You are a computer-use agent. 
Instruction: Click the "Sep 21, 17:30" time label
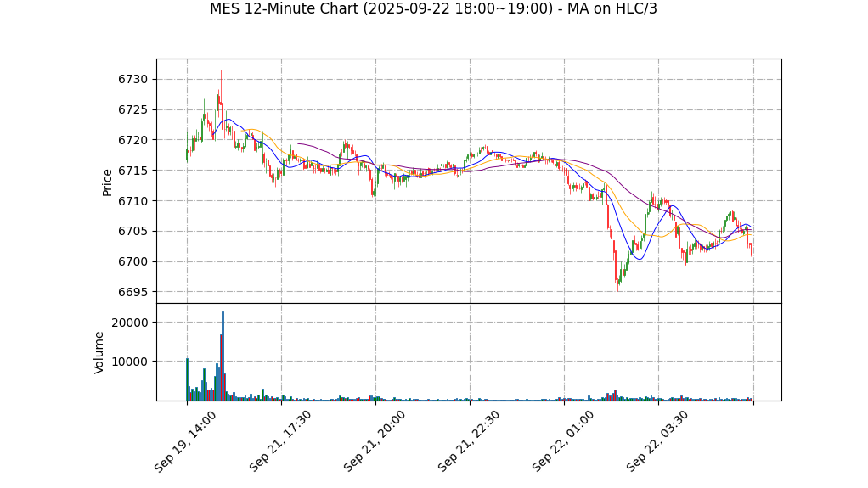tap(279, 441)
